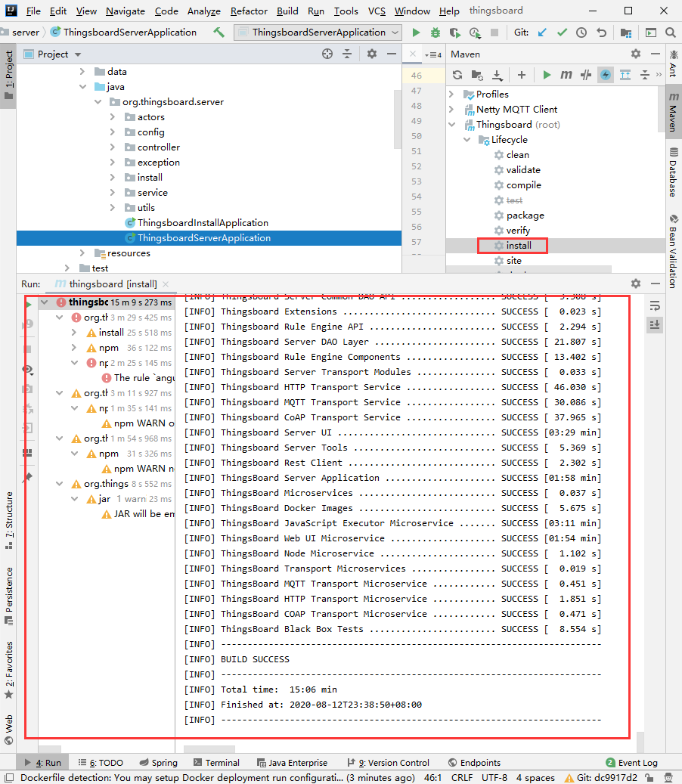
Task: Open the Refactor menu
Action: (x=249, y=11)
